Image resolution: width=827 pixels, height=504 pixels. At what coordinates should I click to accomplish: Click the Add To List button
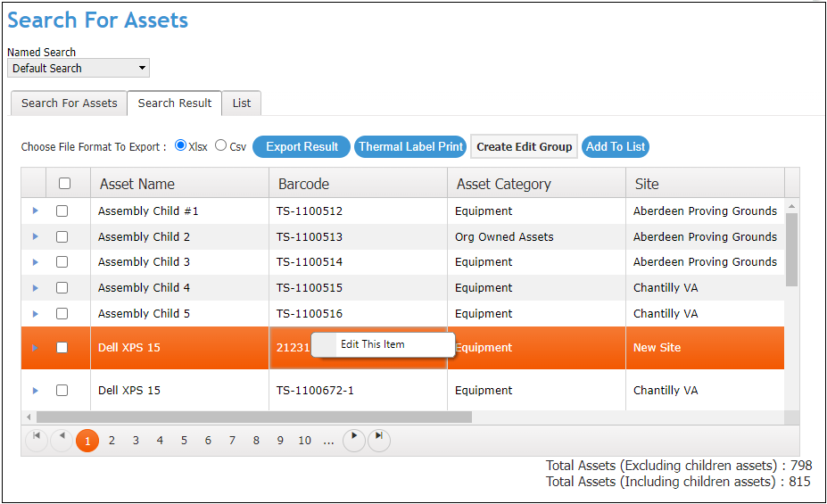[x=616, y=146]
